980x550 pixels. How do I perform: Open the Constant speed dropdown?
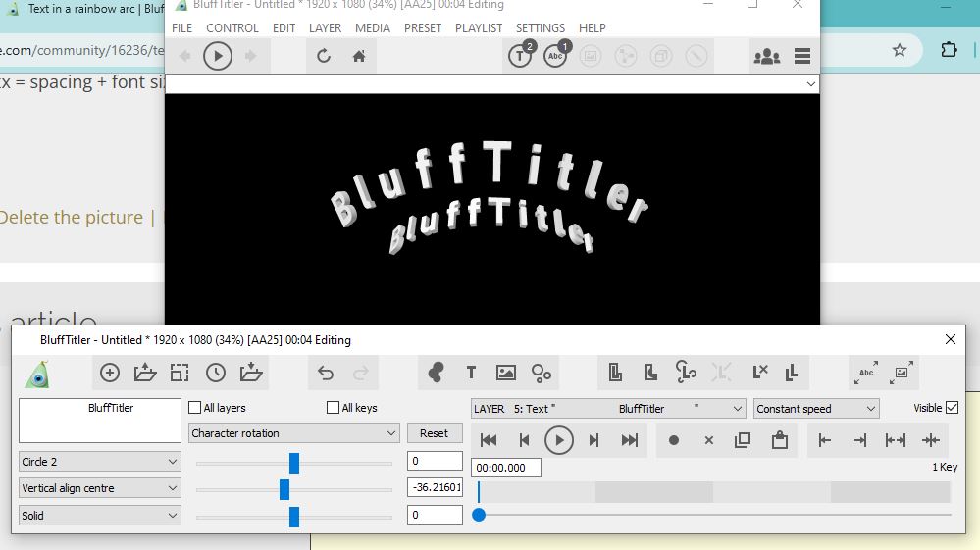[815, 409]
